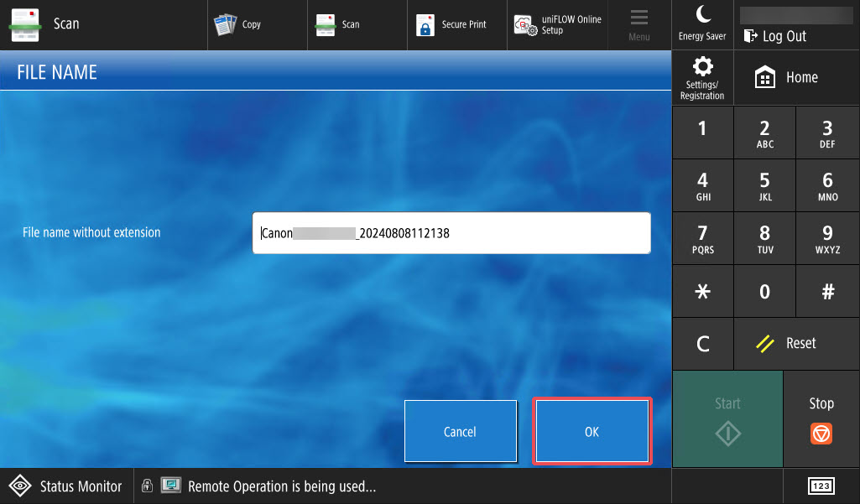This screenshot has height=504, width=860.
Task: Click the lock icon in status bar
Action: tap(147, 485)
